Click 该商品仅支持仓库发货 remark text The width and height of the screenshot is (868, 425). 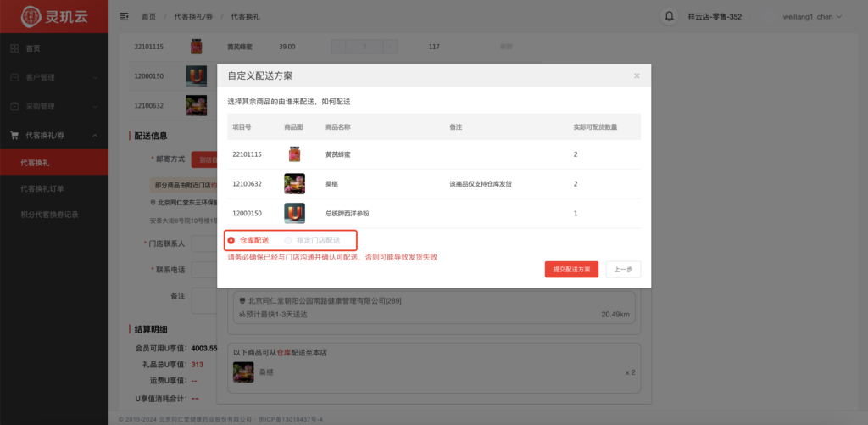click(481, 183)
